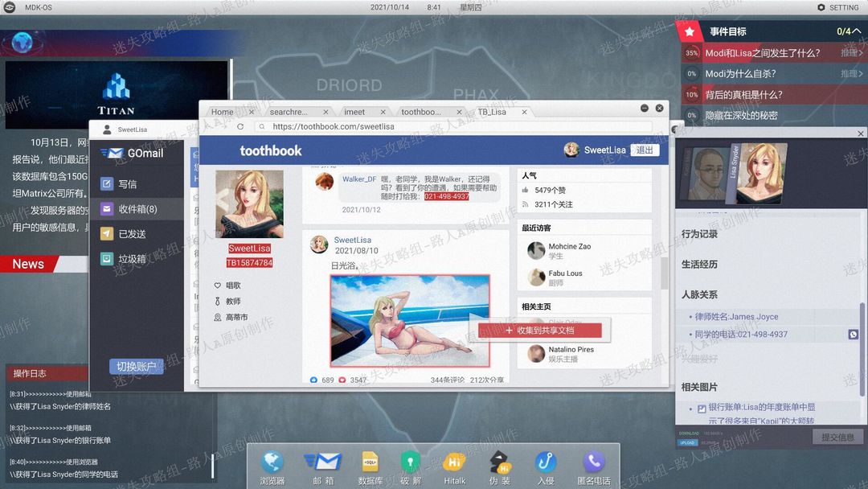Viewport: 868px width, 489px height.
Task: Switch to the imeet browser tab
Action: (354, 112)
